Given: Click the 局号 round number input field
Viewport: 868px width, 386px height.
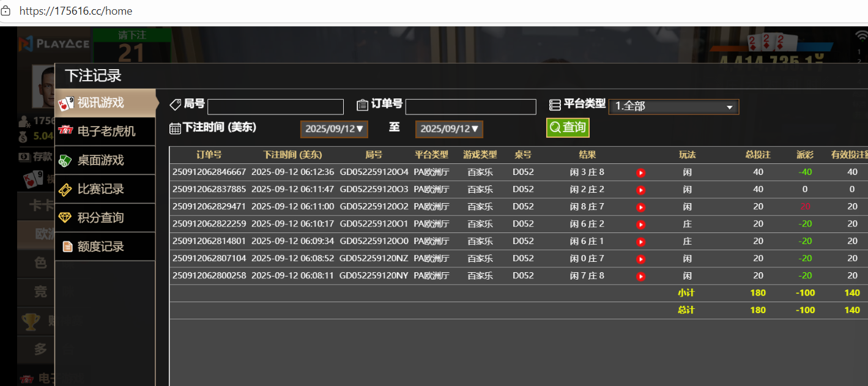Looking at the screenshot, I should (x=275, y=107).
